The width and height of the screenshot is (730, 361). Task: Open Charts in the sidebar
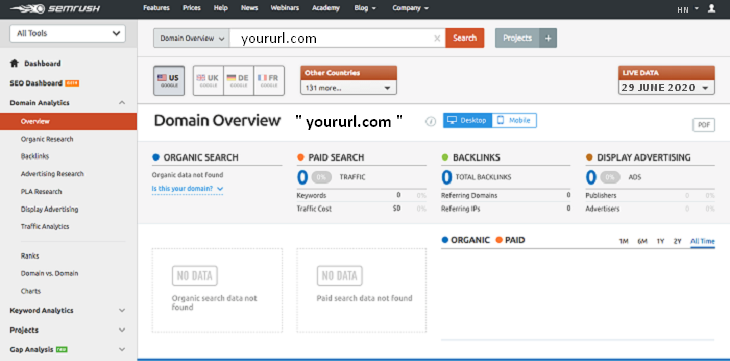31,291
